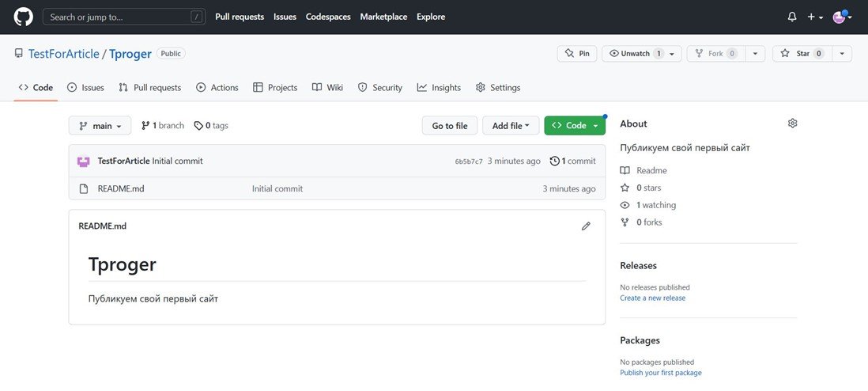Expand the Unwatch dropdown caret

coord(672,54)
